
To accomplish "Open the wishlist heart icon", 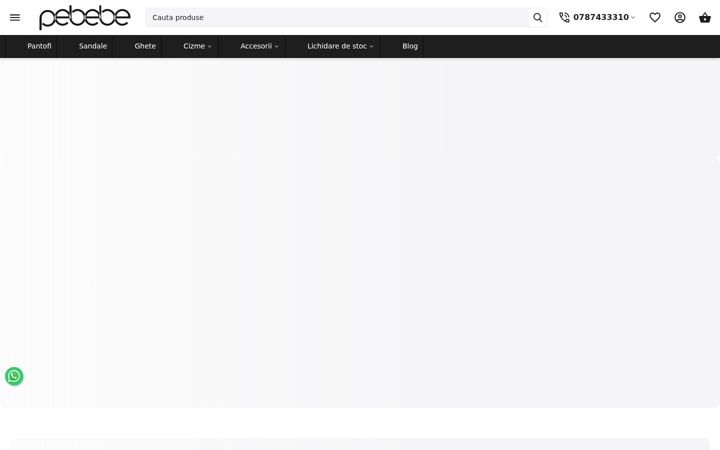I will pos(655,17).
